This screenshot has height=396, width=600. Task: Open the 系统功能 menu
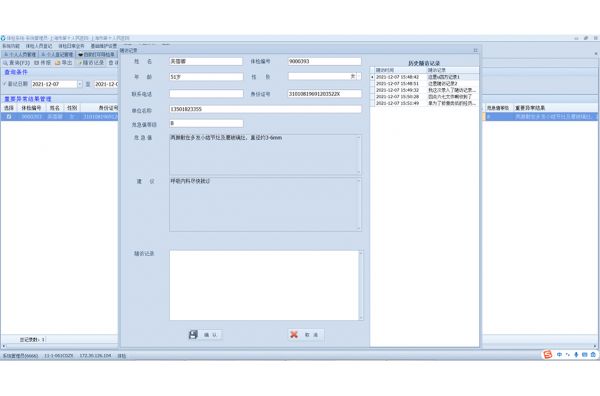click(11, 46)
